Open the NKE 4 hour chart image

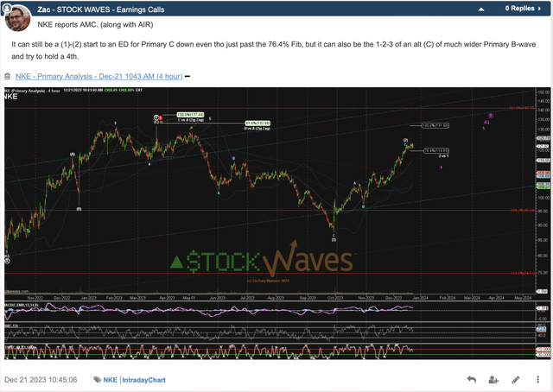point(277,223)
